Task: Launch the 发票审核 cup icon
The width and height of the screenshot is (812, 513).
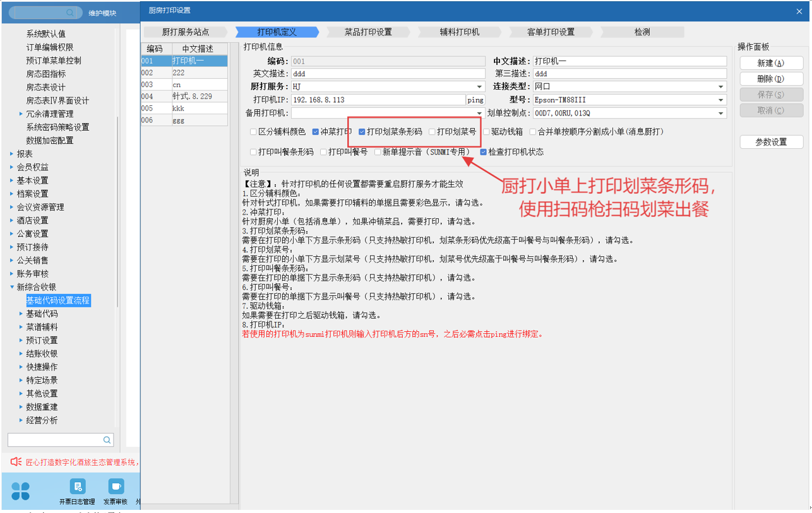Action: pyautogui.click(x=116, y=486)
